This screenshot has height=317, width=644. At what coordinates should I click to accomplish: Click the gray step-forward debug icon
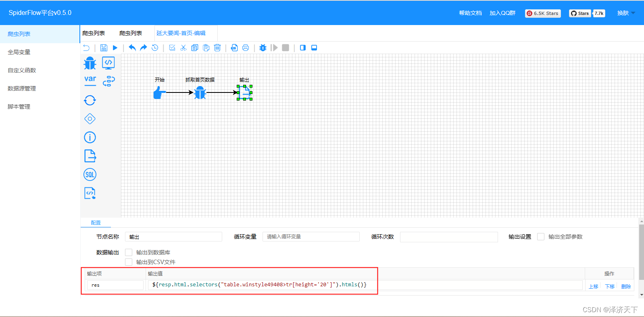coord(274,48)
